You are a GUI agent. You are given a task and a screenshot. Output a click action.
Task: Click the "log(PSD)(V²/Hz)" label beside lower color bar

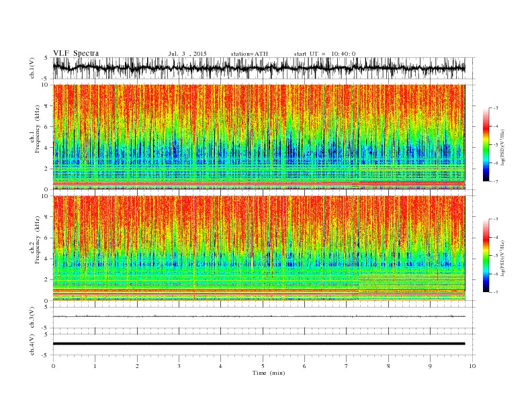click(x=502, y=258)
